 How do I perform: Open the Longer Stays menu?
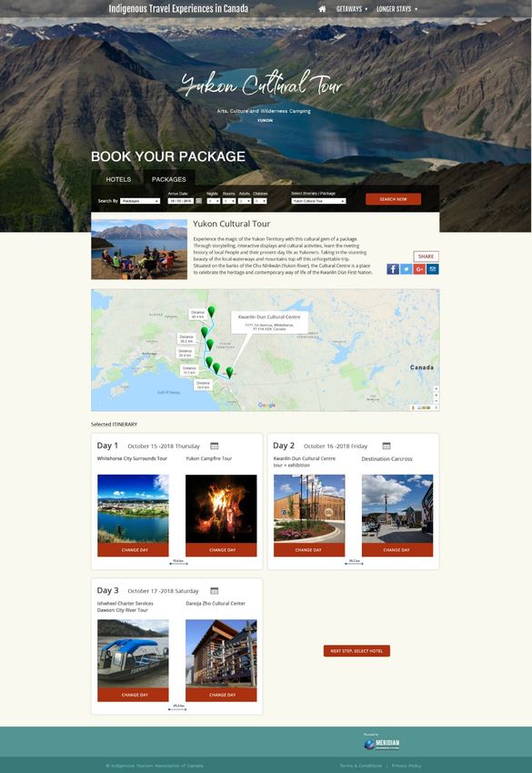(396, 9)
